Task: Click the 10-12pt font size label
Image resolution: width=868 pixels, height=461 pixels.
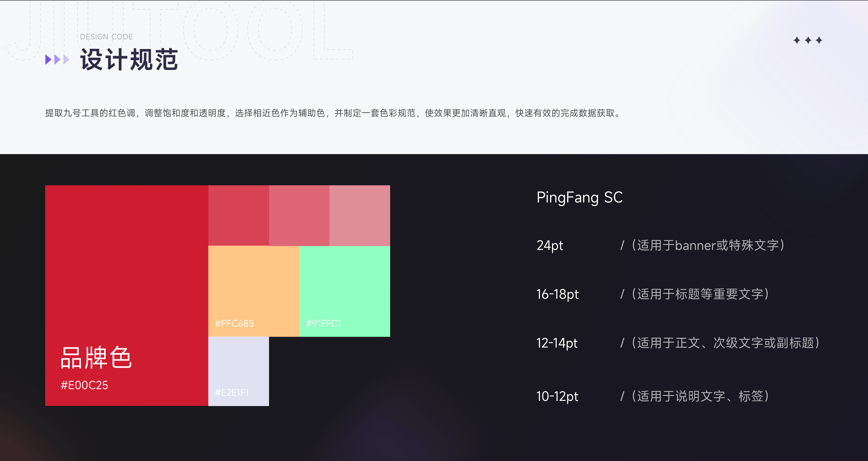Action: point(557,396)
